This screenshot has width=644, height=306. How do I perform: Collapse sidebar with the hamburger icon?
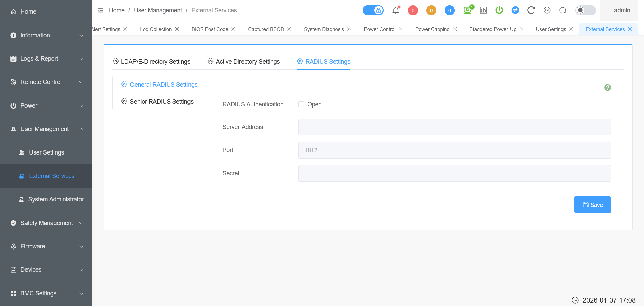click(101, 10)
